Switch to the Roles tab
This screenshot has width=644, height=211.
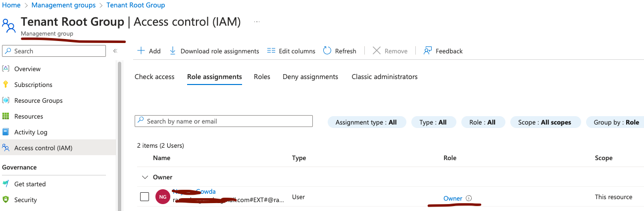262,77
